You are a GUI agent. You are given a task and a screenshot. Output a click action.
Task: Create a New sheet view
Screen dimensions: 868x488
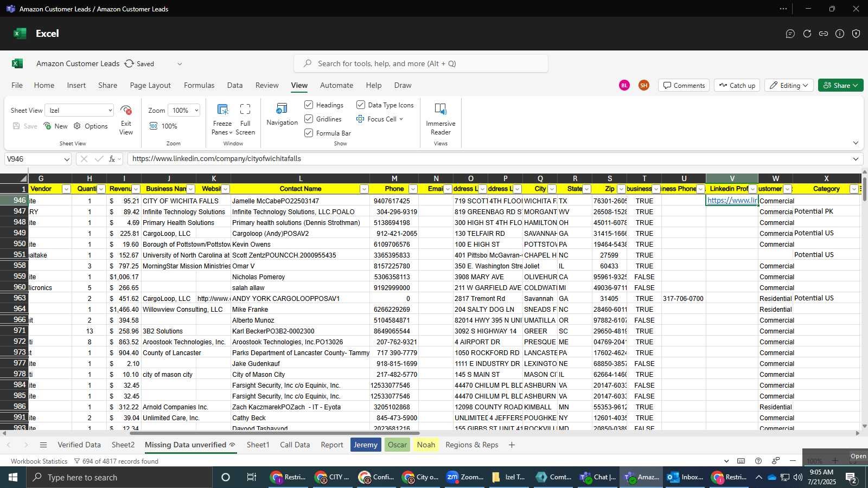pos(55,126)
